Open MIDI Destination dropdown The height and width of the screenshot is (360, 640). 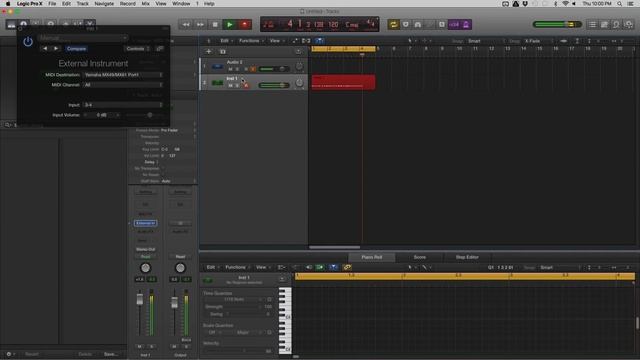point(123,75)
